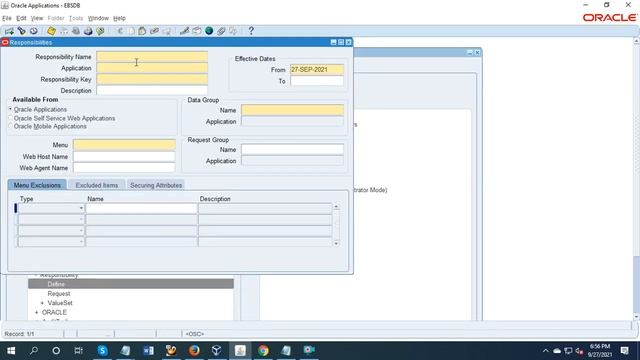Click the Copy toolbar icon

coord(131,31)
